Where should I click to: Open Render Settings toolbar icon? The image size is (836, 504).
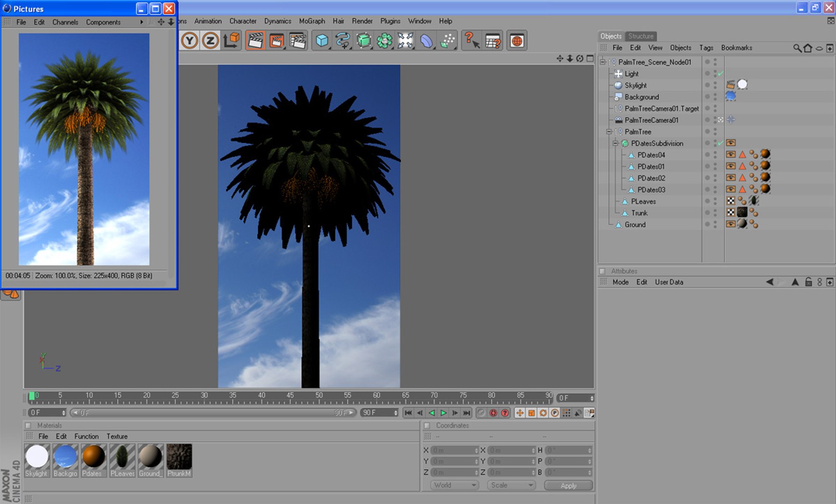pos(298,41)
